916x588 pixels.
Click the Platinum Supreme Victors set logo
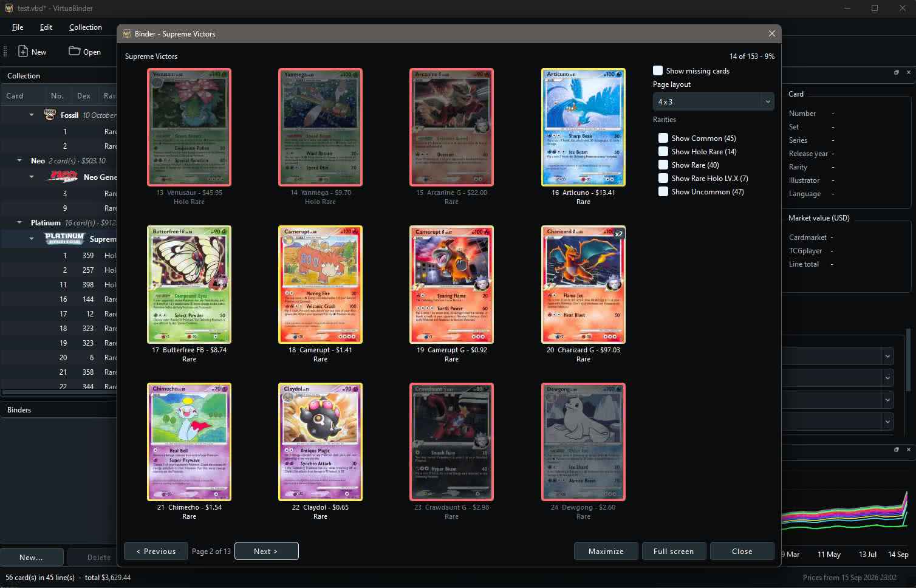pos(65,239)
